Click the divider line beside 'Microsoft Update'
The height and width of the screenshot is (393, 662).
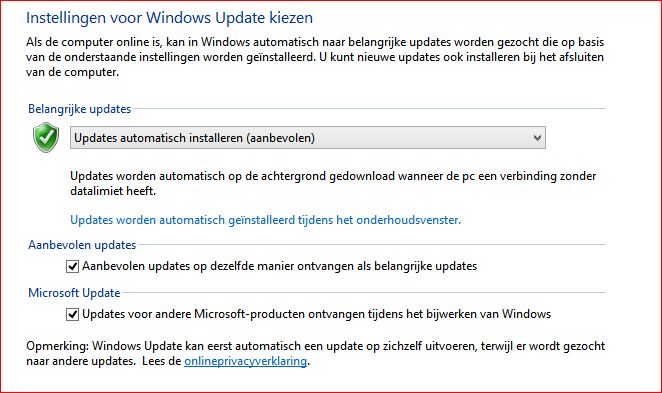364,292
